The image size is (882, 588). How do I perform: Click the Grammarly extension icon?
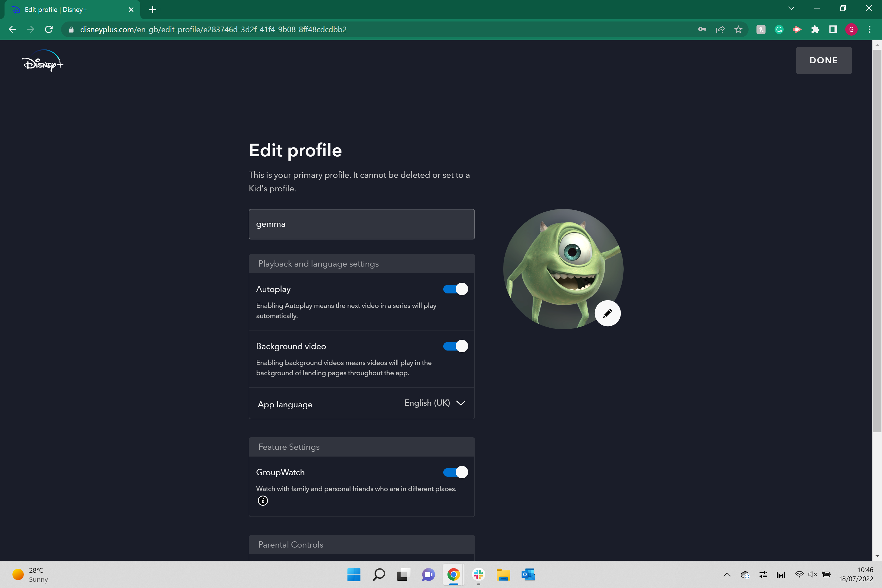point(779,29)
